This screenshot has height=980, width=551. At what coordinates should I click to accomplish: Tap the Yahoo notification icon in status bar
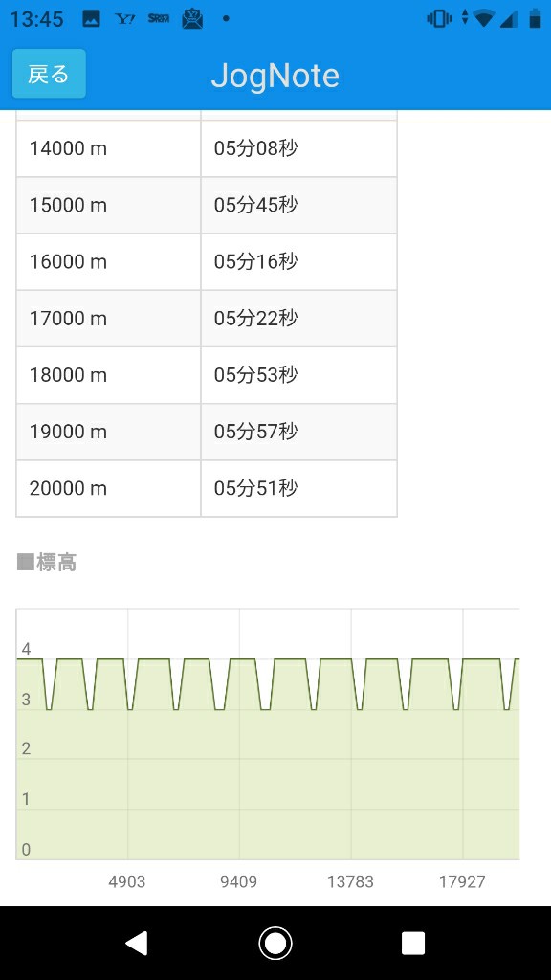tap(125, 19)
